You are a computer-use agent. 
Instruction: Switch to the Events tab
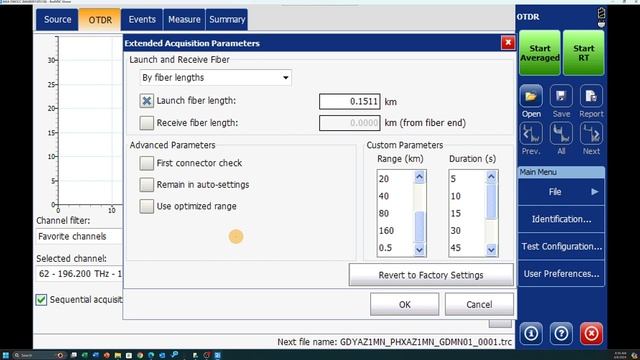pos(142,20)
